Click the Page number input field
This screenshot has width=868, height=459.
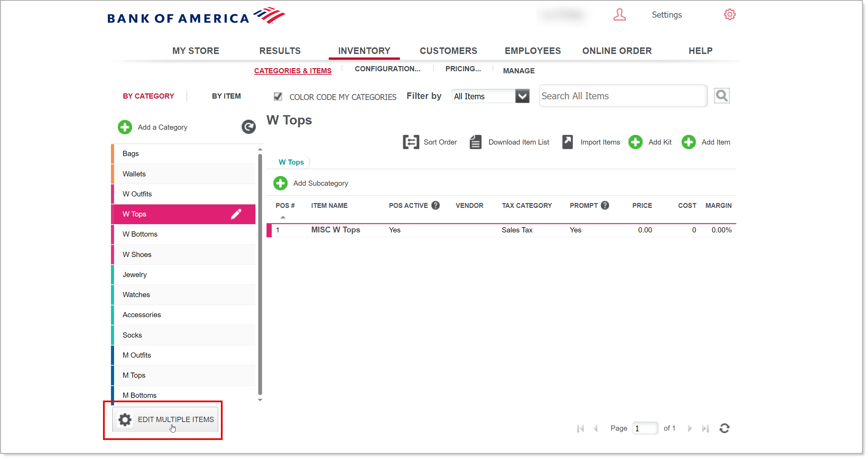tap(645, 429)
